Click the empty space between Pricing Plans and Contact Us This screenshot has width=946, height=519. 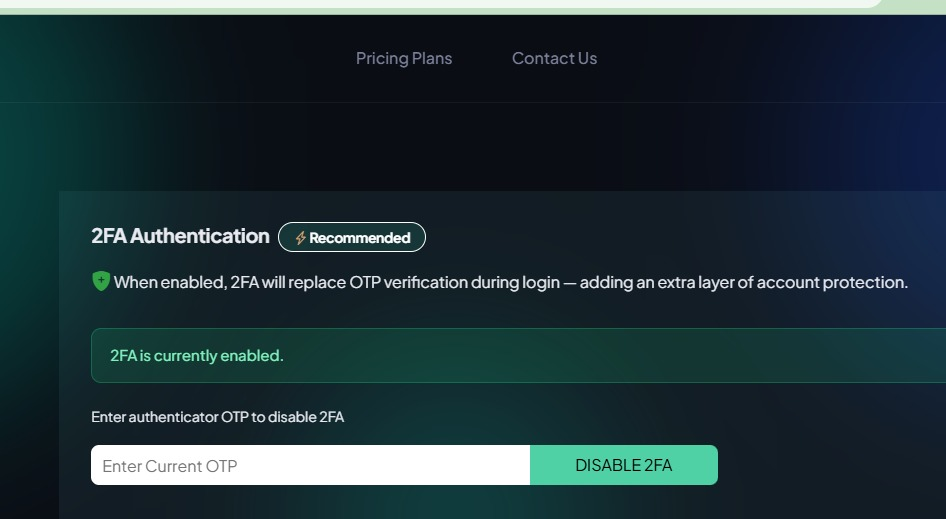(x=482, y=59)
